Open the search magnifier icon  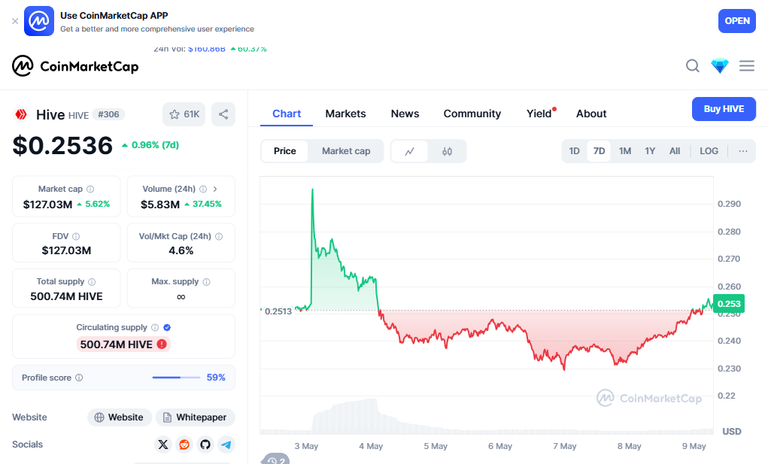[693, 66]
